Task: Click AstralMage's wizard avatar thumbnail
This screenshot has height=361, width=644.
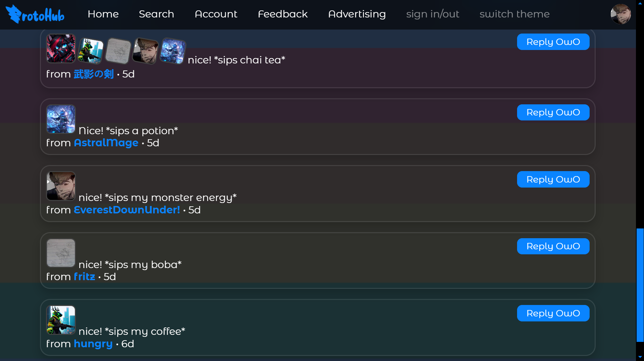Action: click(61, 119)
